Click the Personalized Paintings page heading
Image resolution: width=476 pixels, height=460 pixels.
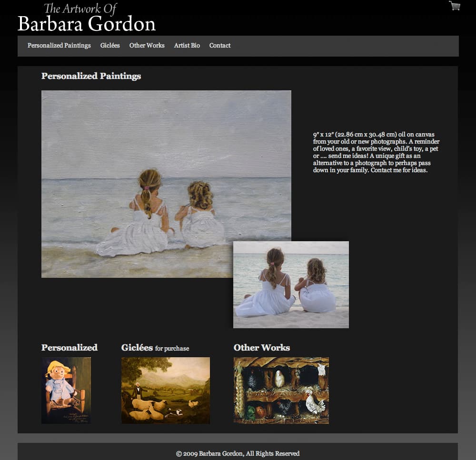(x=91, y=76)
